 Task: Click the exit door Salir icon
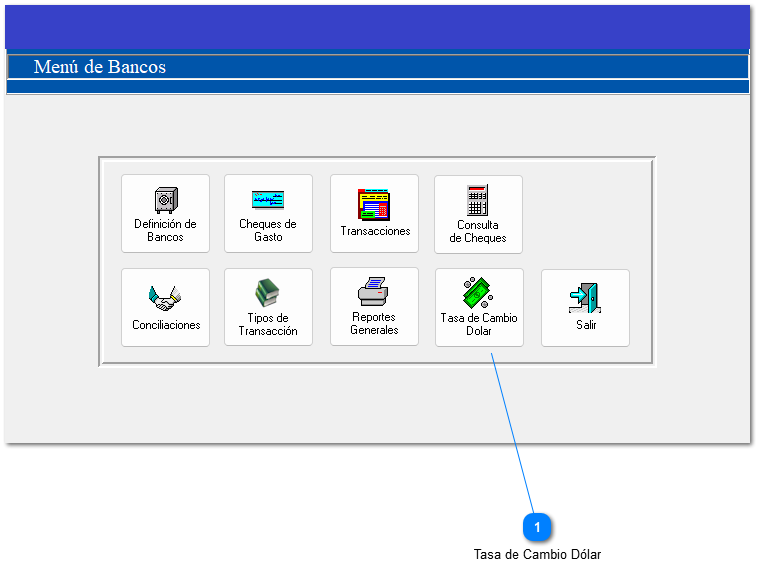pyautogui.click(x=585, y=297)
